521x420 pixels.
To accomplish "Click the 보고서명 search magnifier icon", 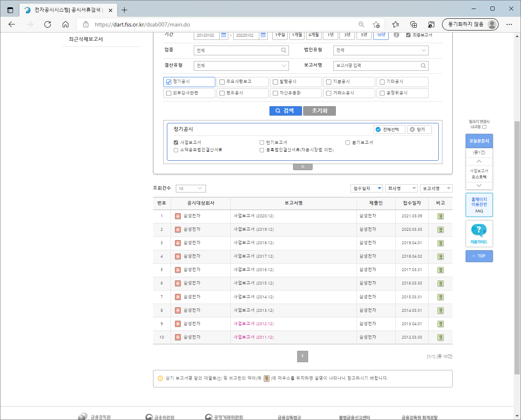I will point(423,66).
